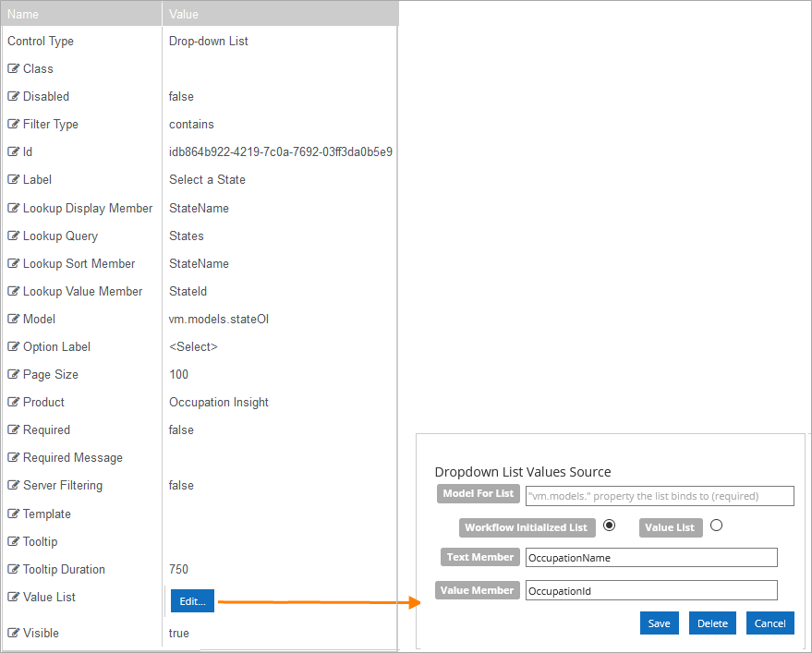Image resolution: width=812 pixels, height=653 pixels.
Task: Click the Model For List input field
Action: [x=660, y=496]
